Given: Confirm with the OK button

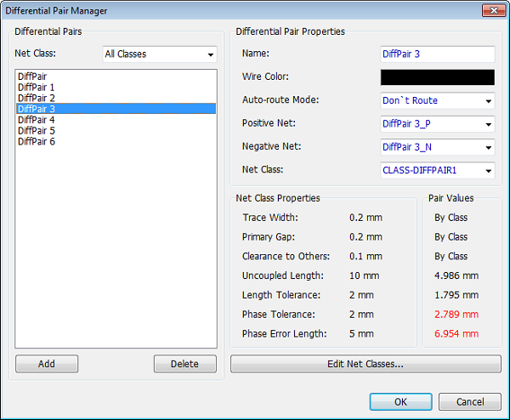Looking at the screenshot, I should pyautogui.click(x=400, y=402).
